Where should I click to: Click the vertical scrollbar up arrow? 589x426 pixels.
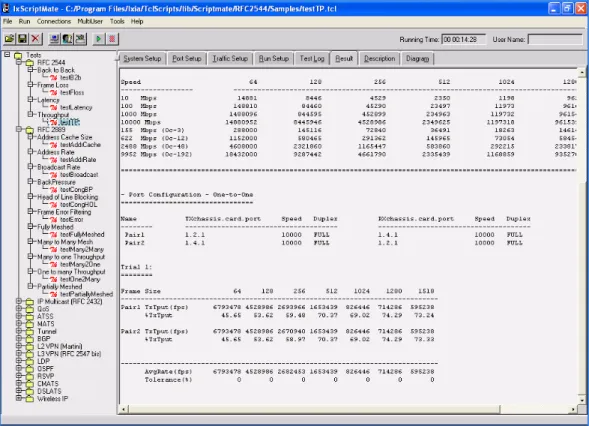coord(582,72)
